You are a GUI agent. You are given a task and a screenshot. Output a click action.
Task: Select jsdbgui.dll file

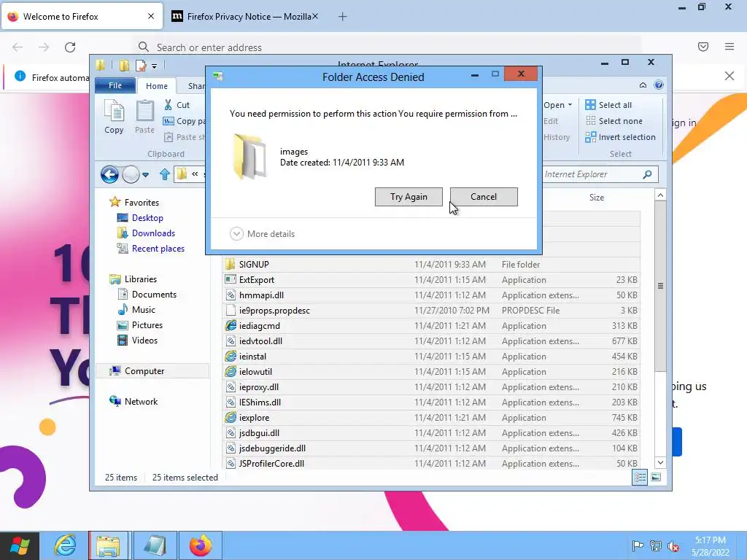pyautogui.click(x=431, y=433)
